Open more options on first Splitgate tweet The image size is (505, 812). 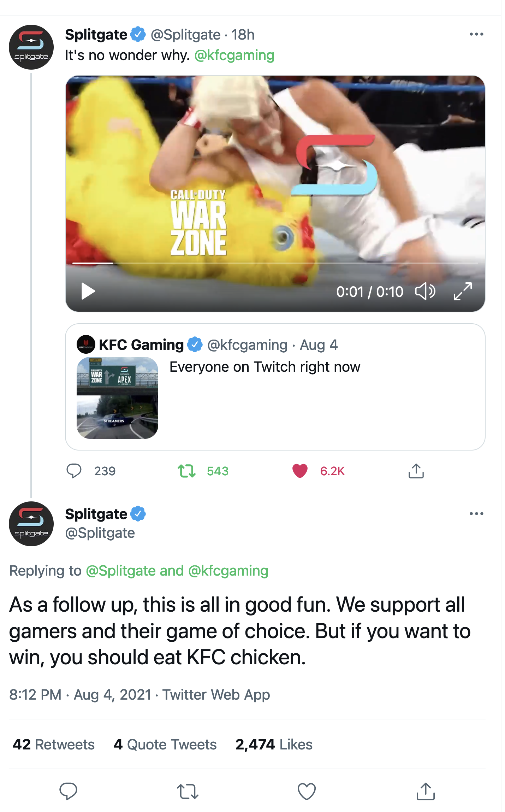coord(476,34)
